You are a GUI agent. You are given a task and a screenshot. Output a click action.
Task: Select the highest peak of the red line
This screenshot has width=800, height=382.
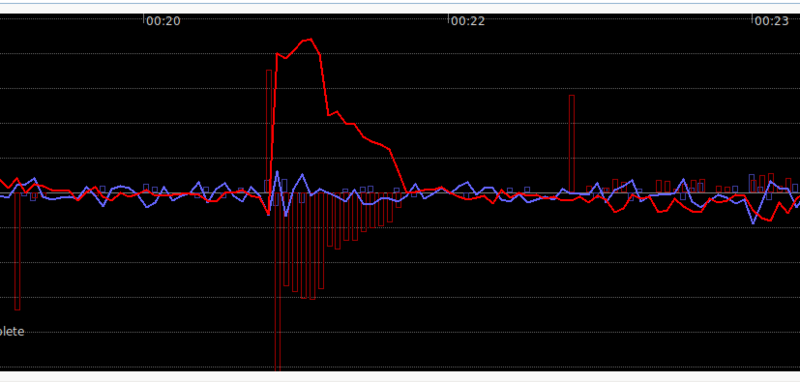(310, 39)
